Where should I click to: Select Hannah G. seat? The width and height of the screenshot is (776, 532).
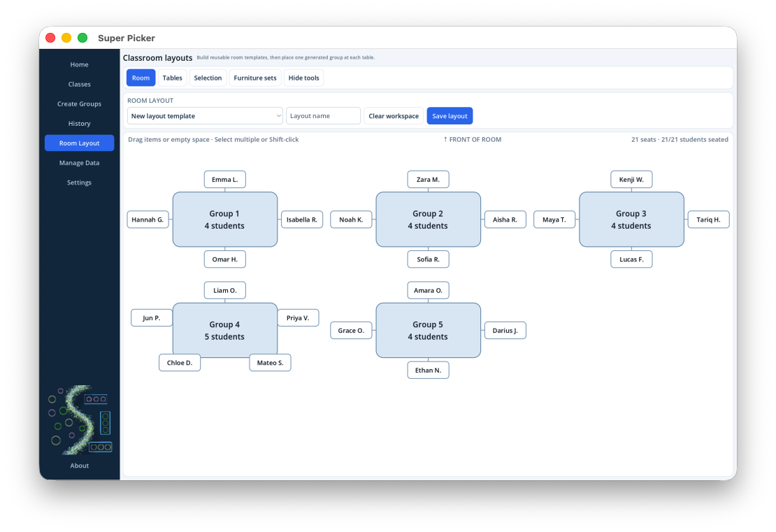point(148,220)
